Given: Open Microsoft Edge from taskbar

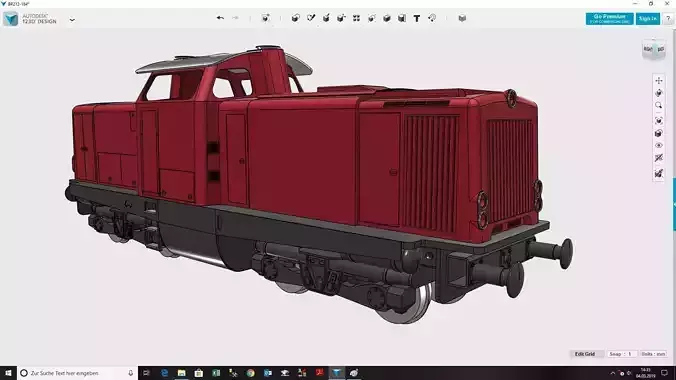Looking at the screenshot, I should point(164,373).
